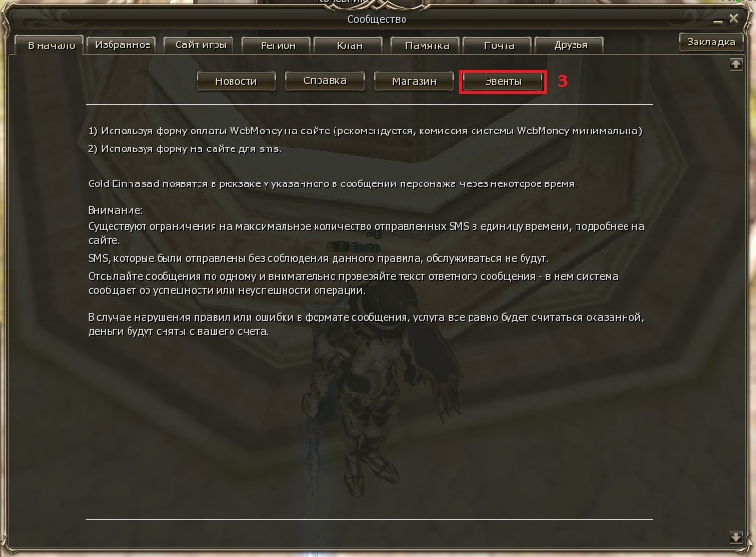Close the Сообщество window
The height and width of the screenshot is (557, 756).
pos(734,18)
